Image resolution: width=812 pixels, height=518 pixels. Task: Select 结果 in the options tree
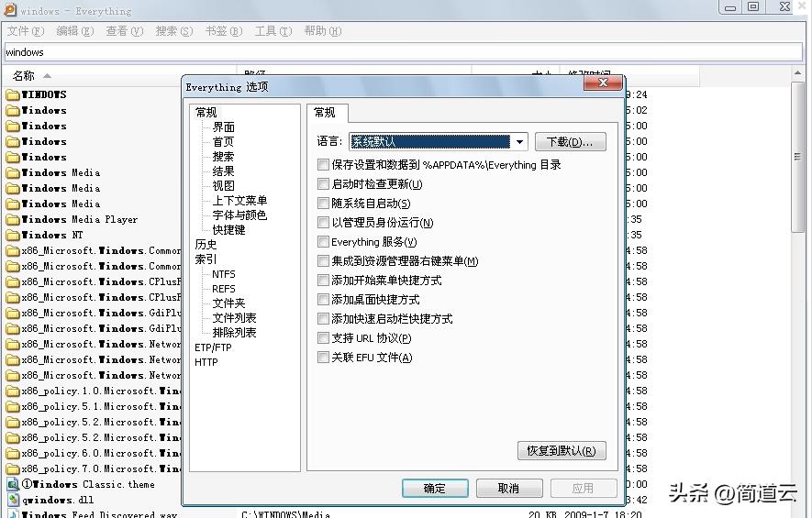[x=223, y=171]
